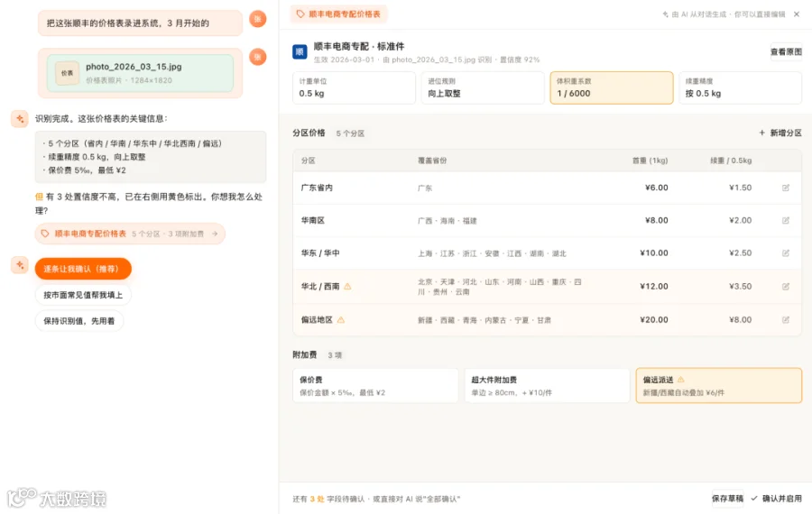Click the AI sparkle avatar beside options

pyautogui.click(x=20, y=265)
